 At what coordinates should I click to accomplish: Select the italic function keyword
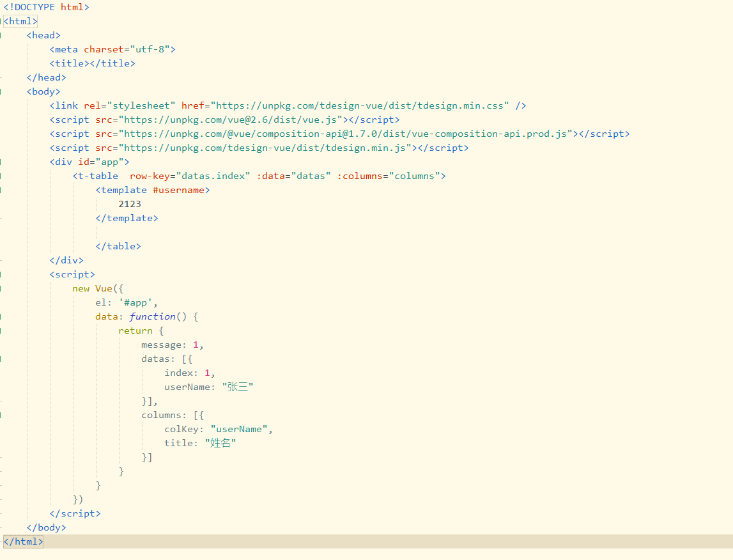(152, 316)
